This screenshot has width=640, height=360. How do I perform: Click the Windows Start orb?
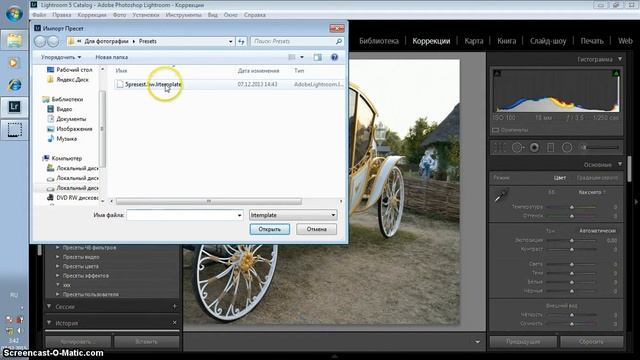14,13
